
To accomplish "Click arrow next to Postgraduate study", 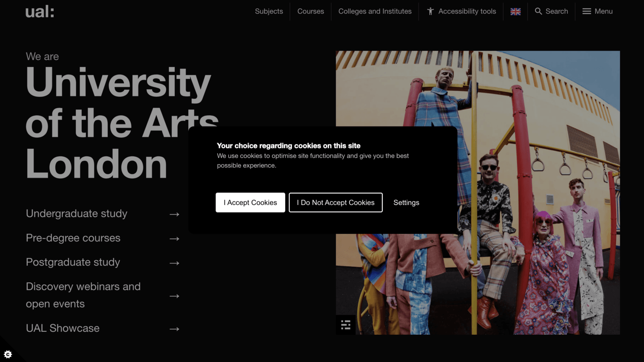I will pos(174,263).
